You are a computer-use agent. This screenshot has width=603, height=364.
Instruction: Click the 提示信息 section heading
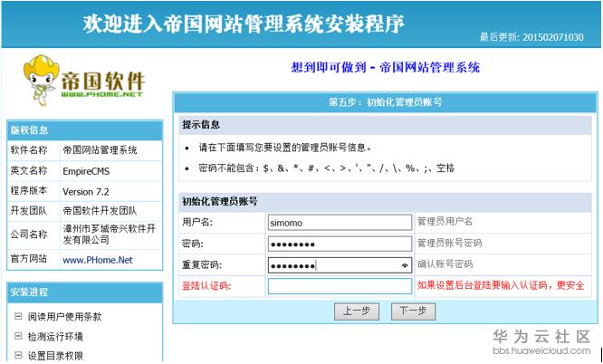pos(201,125)
